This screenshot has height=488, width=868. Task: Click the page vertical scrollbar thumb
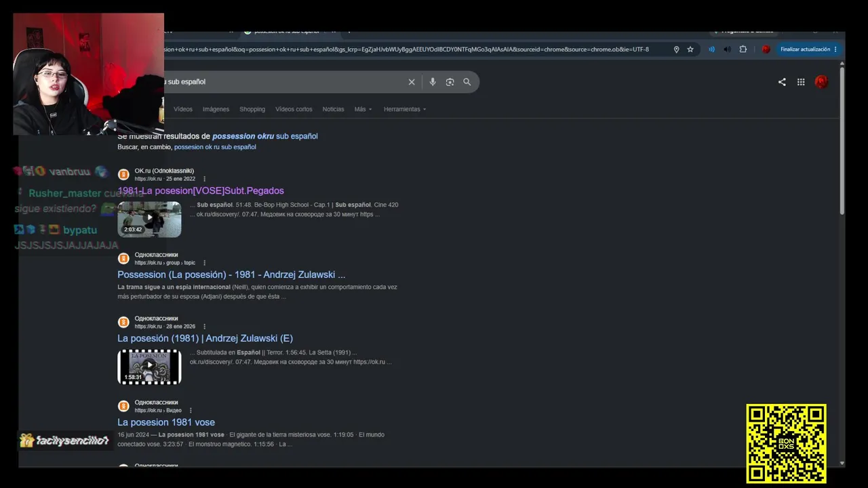tap(842, 141)
